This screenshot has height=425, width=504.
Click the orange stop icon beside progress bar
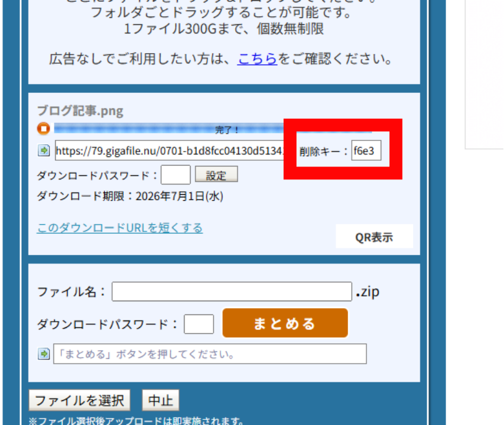43,129
